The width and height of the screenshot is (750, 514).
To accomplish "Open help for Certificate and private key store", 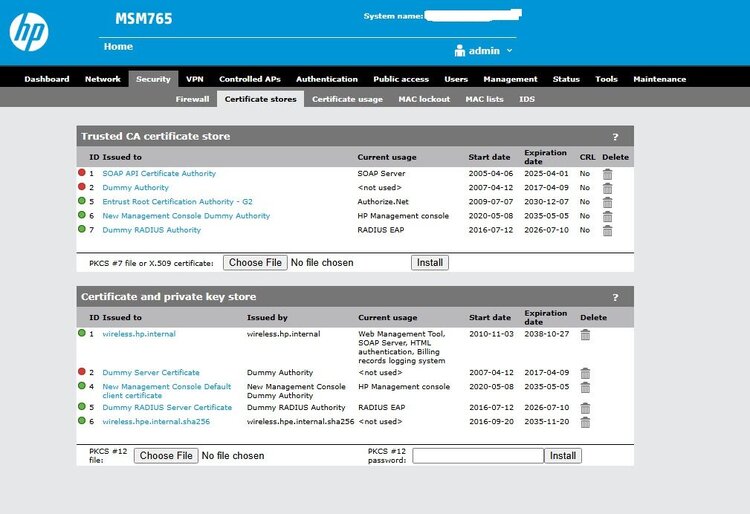I will pos(616,297).
